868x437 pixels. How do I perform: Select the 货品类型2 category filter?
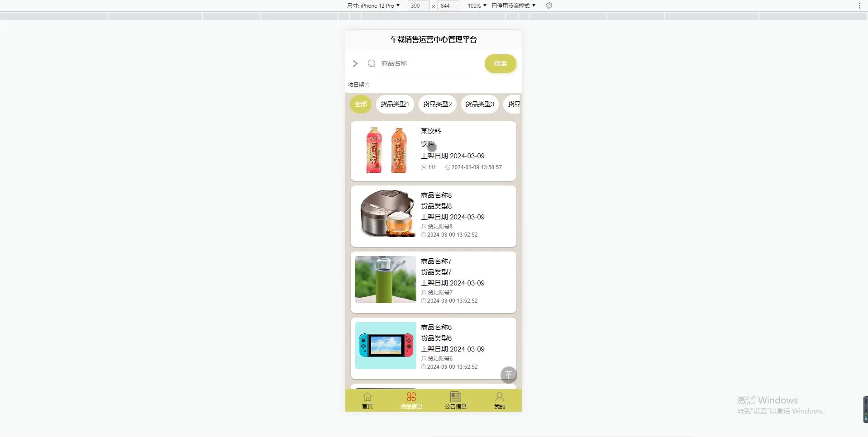click(x=437, y=104)
